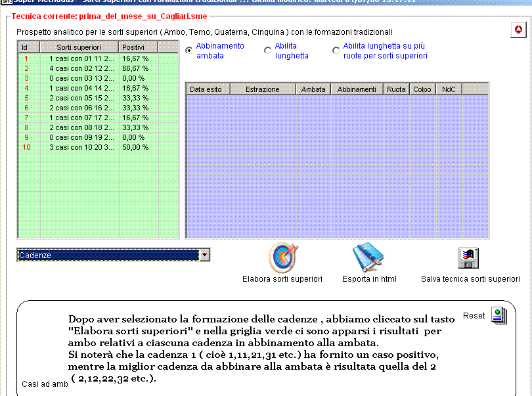
Task: Click the 0,00 % cell in row 3
Action: click(139, 78)
